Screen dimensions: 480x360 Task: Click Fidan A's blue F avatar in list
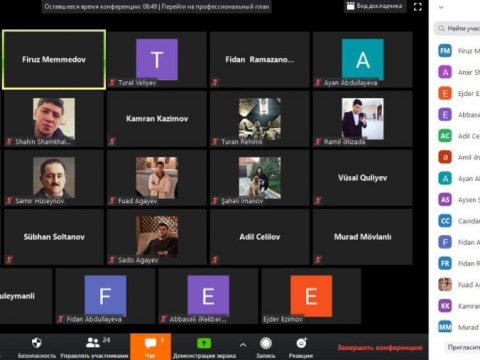pyautogui.click(x=445, y=242)
